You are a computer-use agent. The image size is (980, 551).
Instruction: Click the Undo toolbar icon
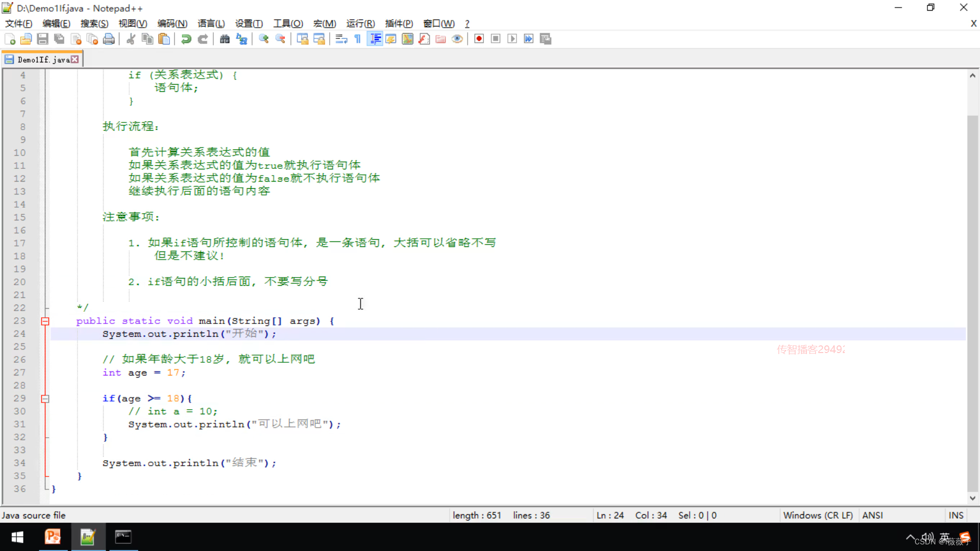(x=186, y=39)
